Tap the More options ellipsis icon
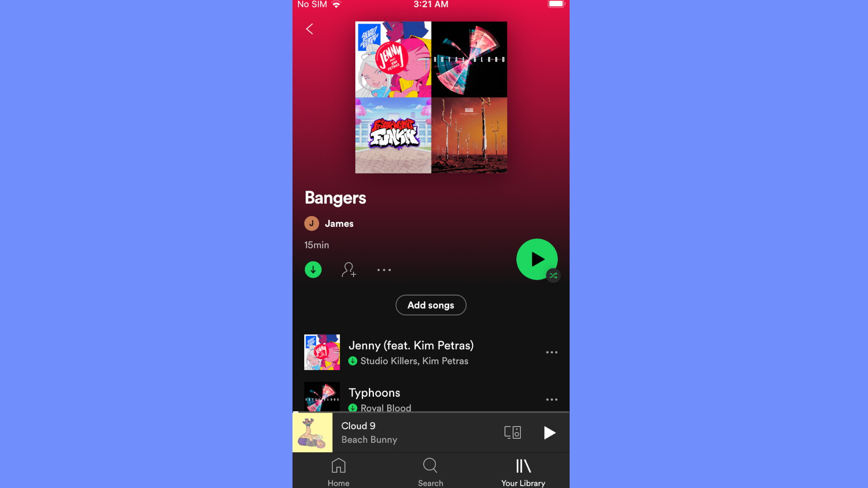Screen dimensions: 868x488 (384, 269)
